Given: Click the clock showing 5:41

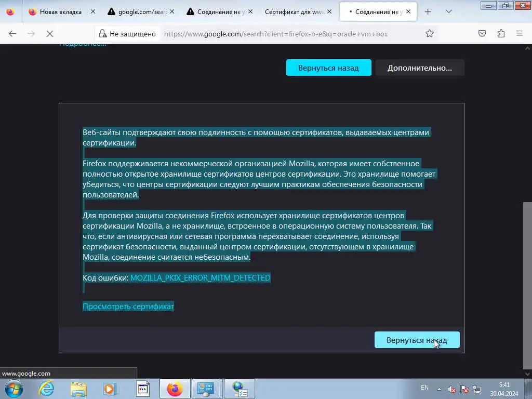Looking at the screenshot, I should 504,385.
